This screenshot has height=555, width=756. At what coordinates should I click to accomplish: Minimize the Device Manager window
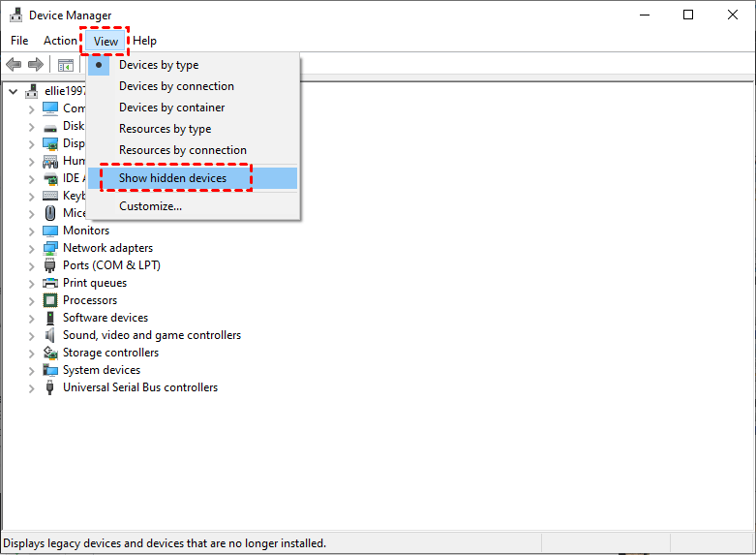[x=645, y=15]
